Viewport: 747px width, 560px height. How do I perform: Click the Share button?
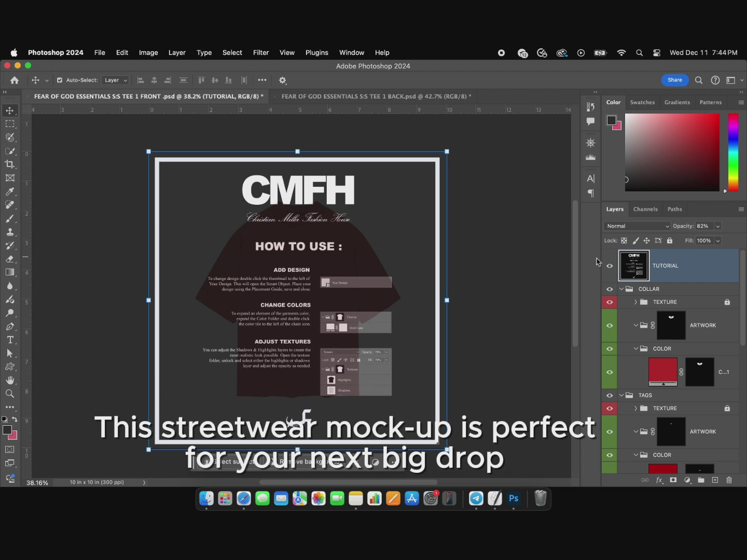(675, 80)
